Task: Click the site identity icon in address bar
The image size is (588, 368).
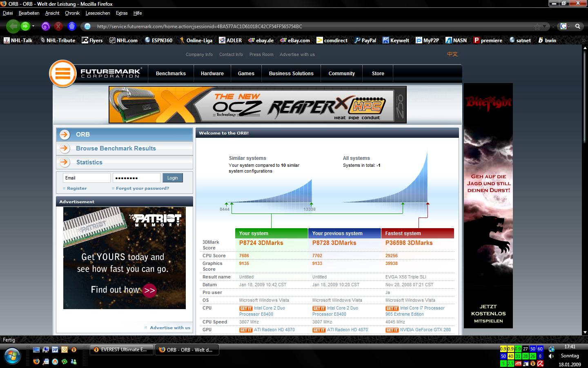Action: coord(87,26)
